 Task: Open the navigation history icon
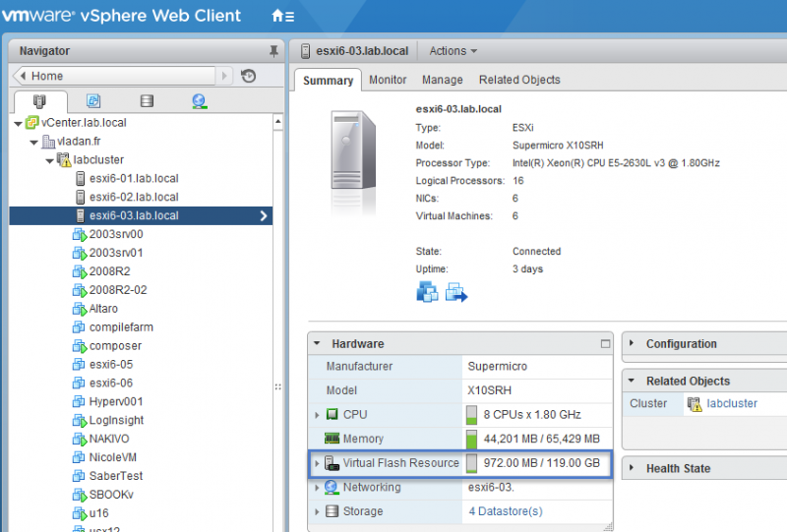coord(249,76)
